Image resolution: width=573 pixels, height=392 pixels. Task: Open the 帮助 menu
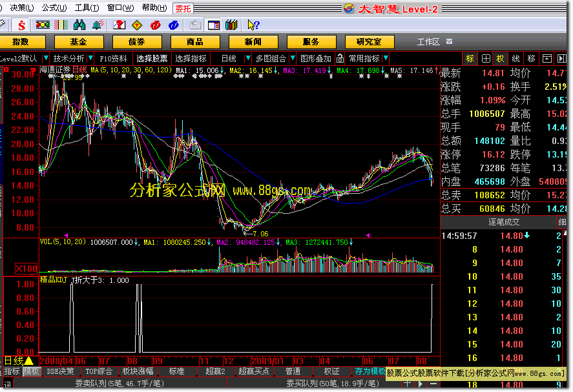tap(154, 8)
